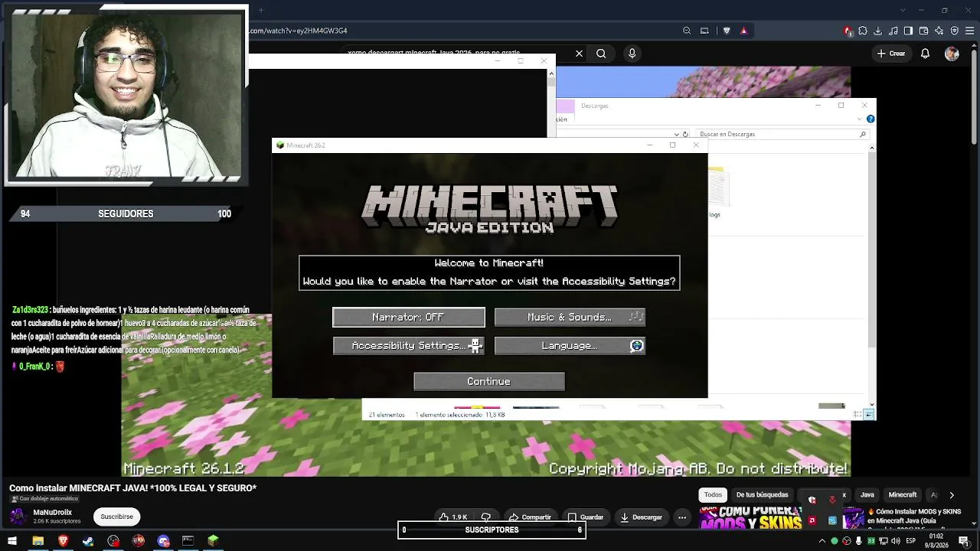The image size is (980, 551).
Task: Expand the browser tab search chevron
Action: pyautogui.click(x=903, y=10)
